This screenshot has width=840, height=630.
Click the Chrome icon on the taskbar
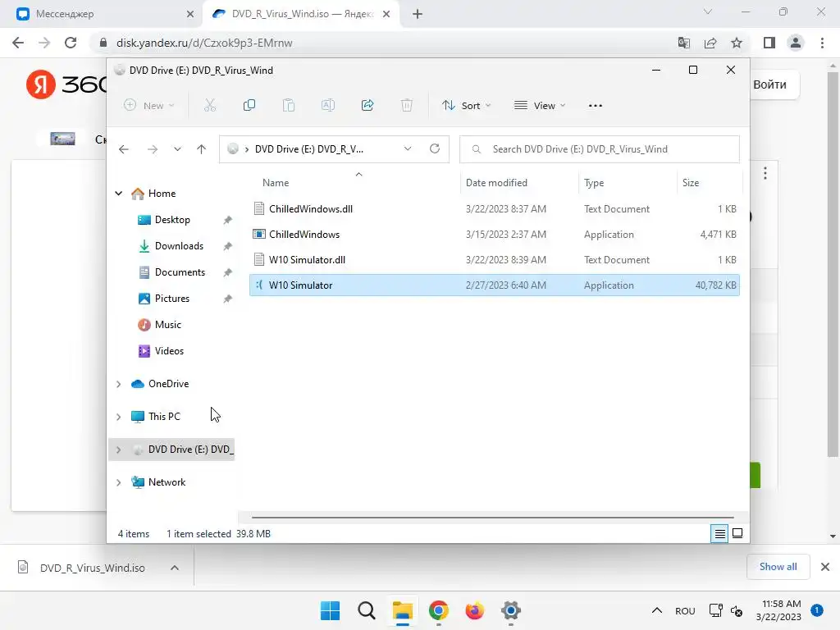(439, 610)
